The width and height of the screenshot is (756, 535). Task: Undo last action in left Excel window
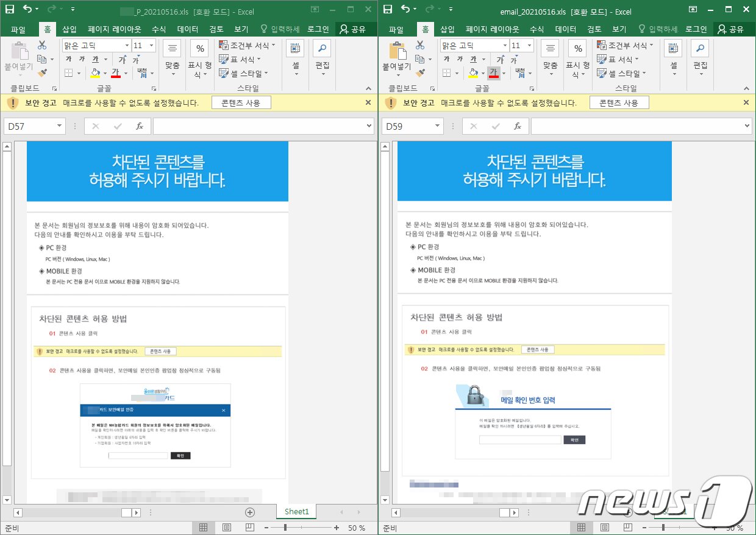click(x=27, y=10)
